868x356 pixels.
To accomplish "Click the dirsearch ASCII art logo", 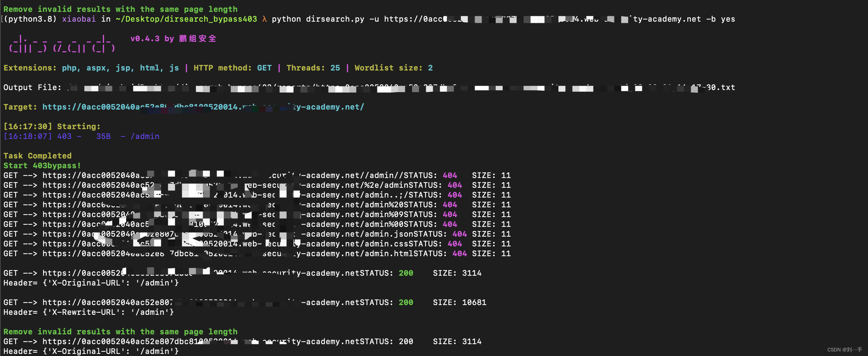I will tap(62, 44).
